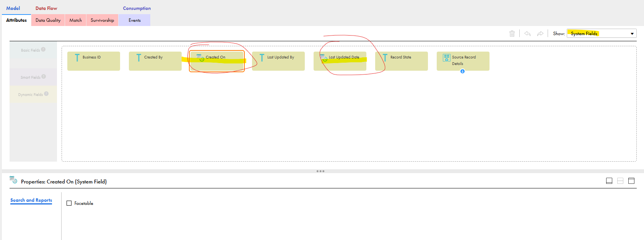Enable the Facetable checkbox
The image size is (644, 240).
pyautogui.click(x=69, y=203)
